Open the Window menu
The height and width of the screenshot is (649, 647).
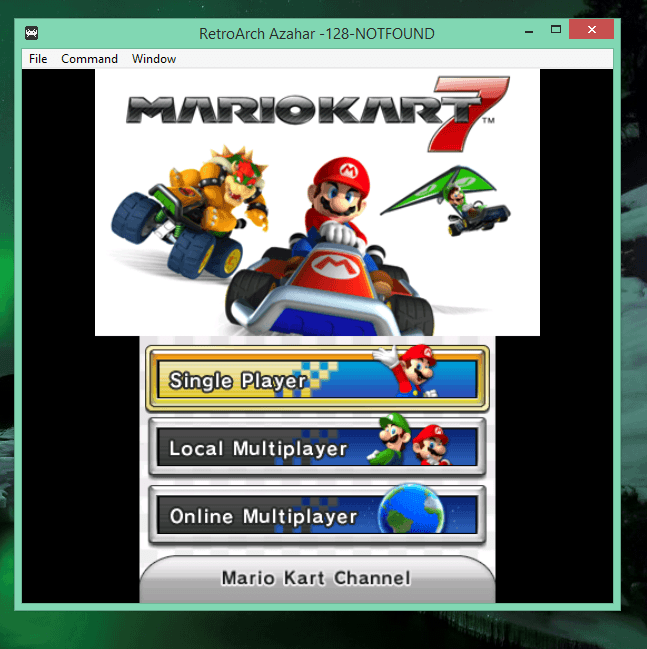[154, 59]
